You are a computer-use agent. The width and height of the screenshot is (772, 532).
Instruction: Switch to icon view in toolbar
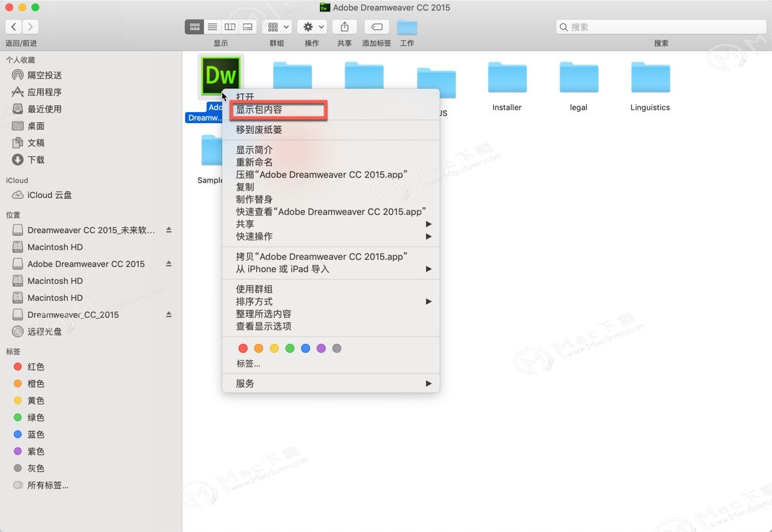195,27
